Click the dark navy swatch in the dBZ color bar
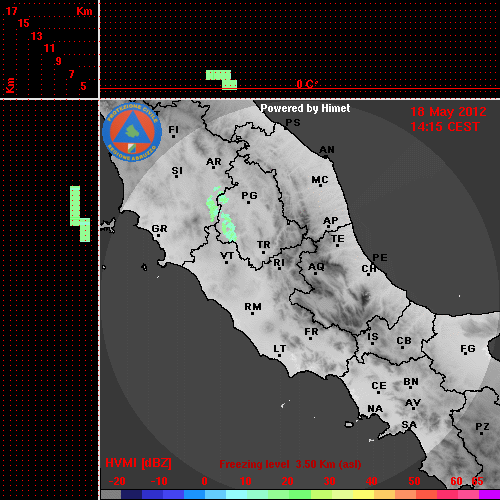The height and width of the screenshot is (500, 500). click(x=131, y=495)
